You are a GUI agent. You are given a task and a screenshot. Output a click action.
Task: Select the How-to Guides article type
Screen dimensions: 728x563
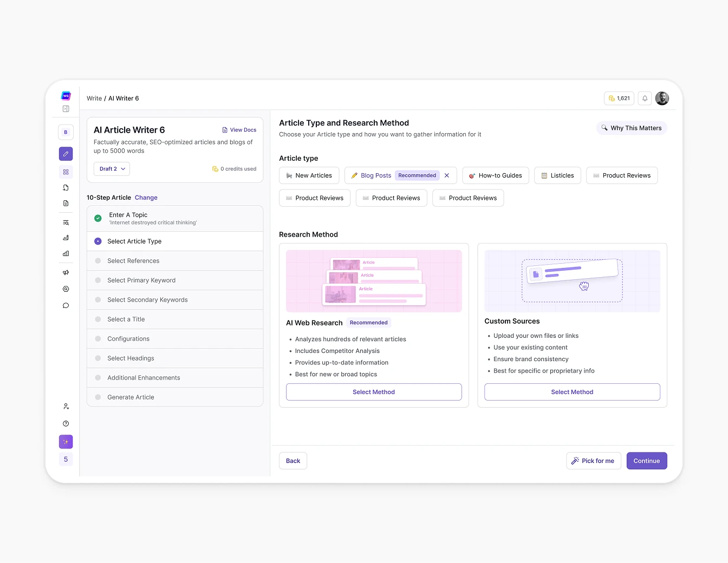click(x=495, y=175)
